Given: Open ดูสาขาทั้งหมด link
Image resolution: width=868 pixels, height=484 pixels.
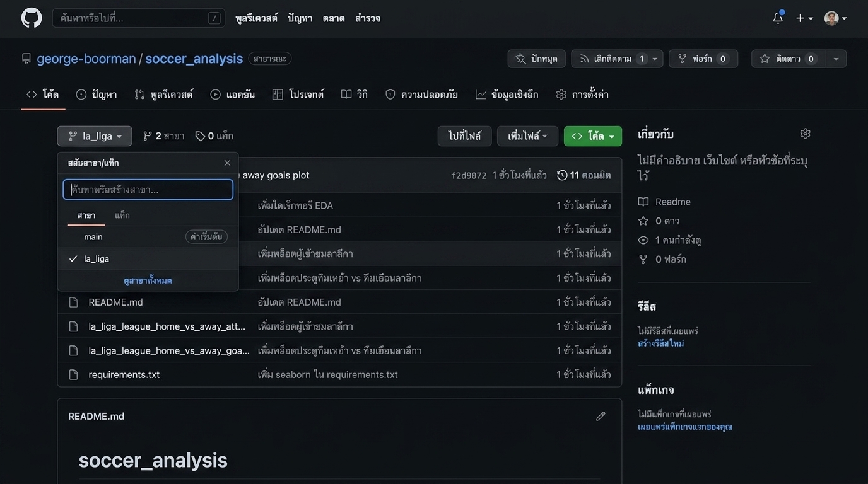Looking at the screenshot, I should [148, 280].
